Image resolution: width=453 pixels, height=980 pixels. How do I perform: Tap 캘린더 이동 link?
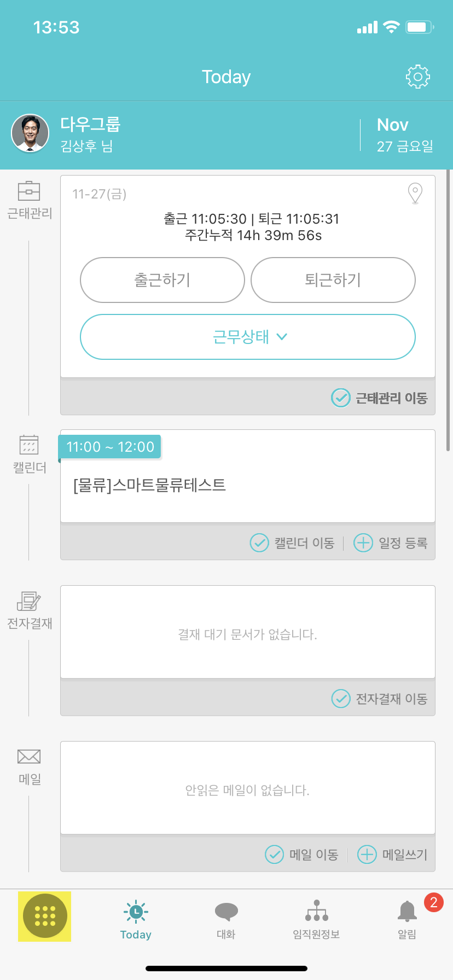click(293, 543)
